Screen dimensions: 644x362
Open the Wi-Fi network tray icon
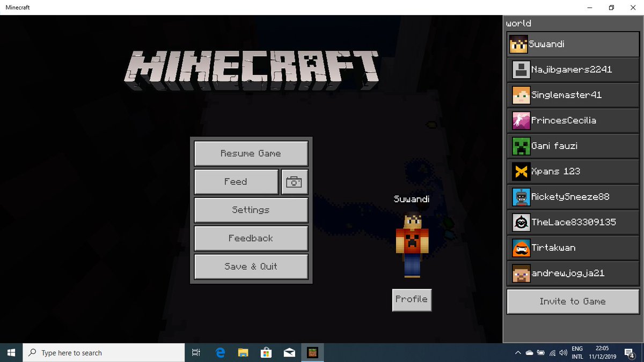click(x=552, y=353)
